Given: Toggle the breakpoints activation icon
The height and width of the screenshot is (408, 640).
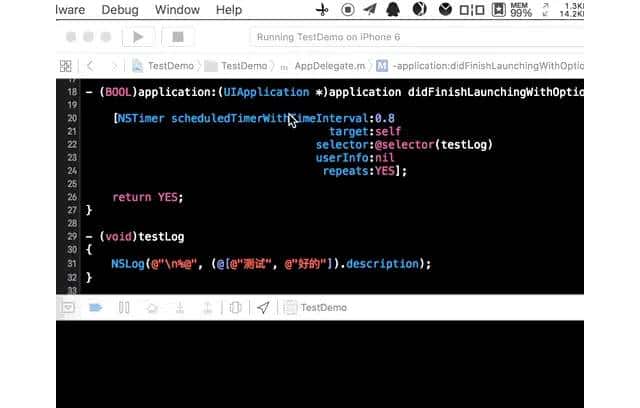Looking at the screenshot, I should (96, 308).
